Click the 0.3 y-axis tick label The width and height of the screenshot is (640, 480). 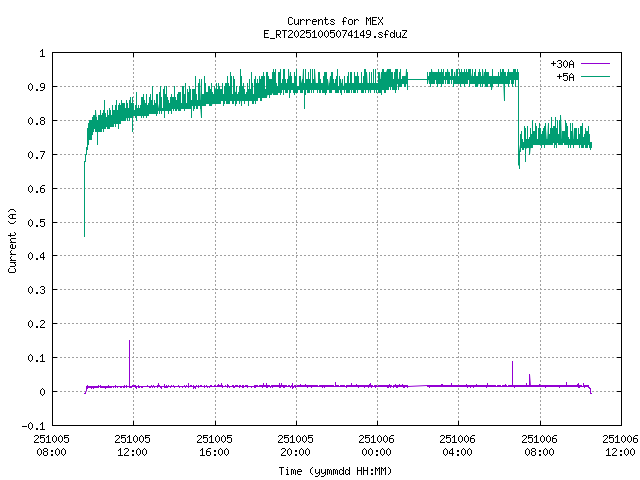37,290
